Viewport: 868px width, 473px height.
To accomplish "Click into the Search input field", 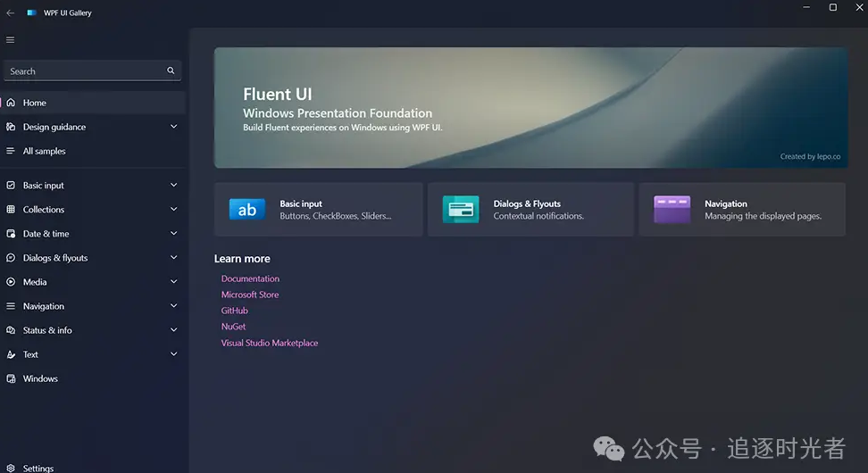I will 93,71.
